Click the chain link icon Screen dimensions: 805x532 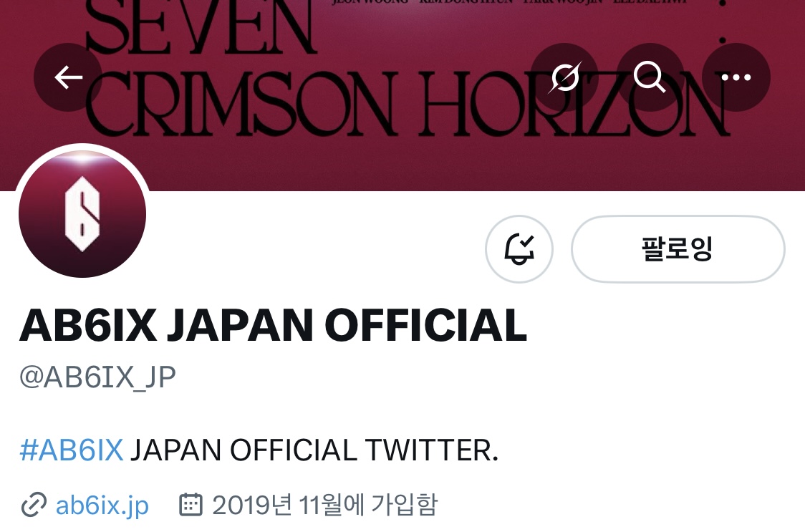click(34, 505)
